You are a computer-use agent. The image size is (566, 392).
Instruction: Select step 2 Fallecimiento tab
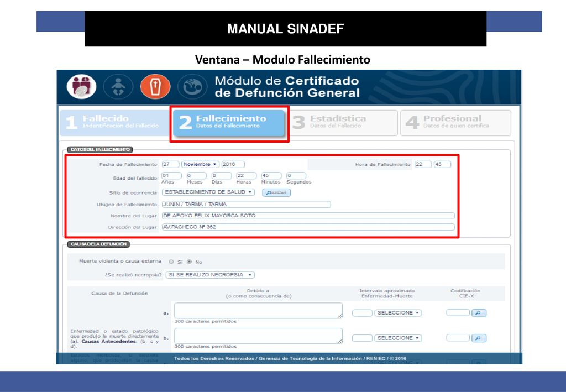point(229,123)
